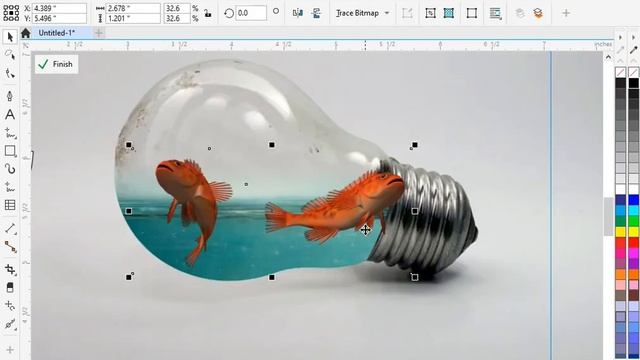Screen dimensions: 640x360
Task: Select the Crop tool
Action: click(10, 269)
